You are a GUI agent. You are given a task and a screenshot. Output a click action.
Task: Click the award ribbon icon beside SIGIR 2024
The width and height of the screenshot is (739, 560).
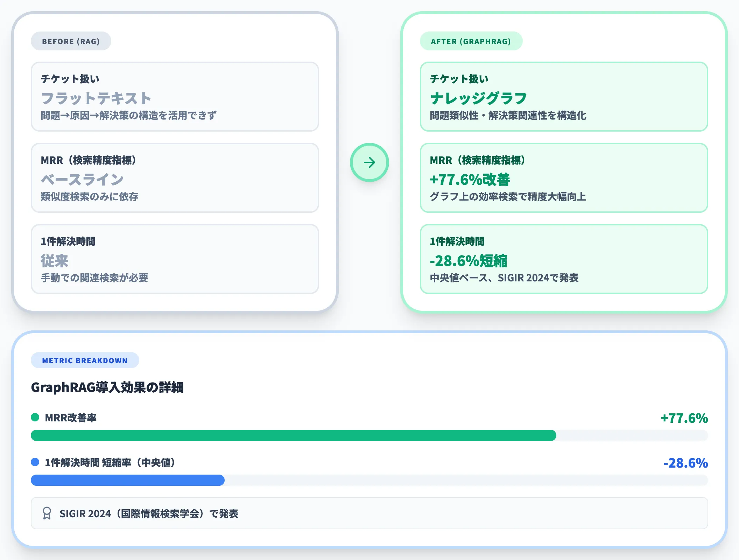(x=47, y=513)
